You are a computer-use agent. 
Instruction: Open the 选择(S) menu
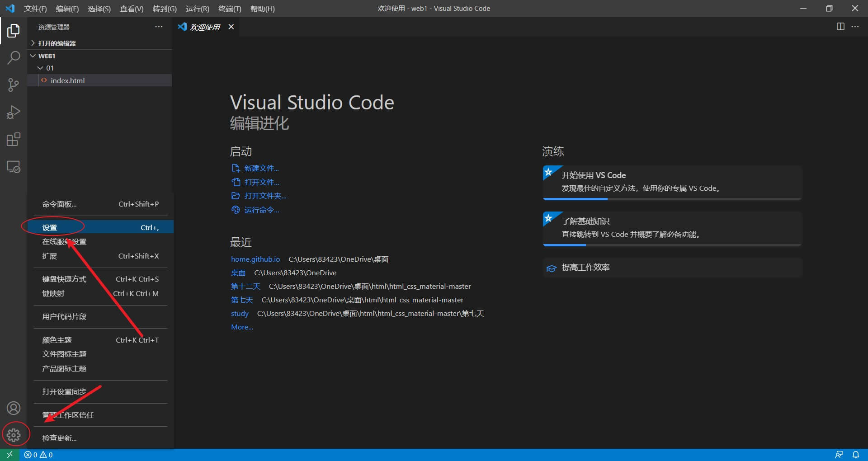tap(99, 9)
